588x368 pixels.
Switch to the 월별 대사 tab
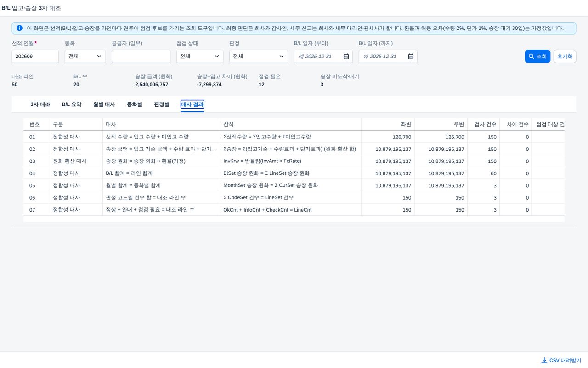(104, 104)
